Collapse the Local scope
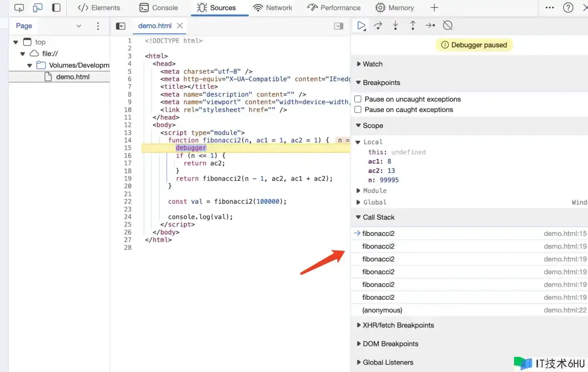 pyautogui.click(x=358, y=142)
